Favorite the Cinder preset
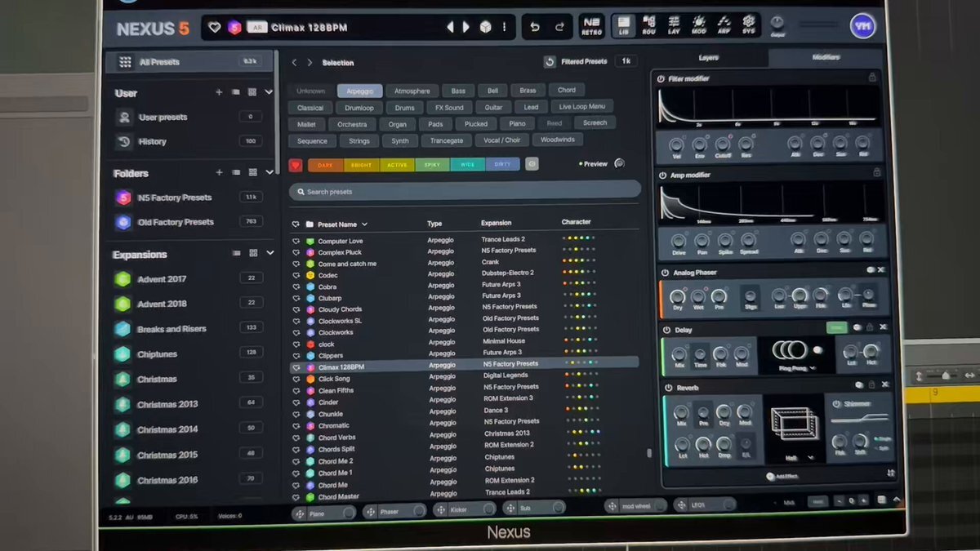Screen dimensions: 980x551 [x=296, y=402]
